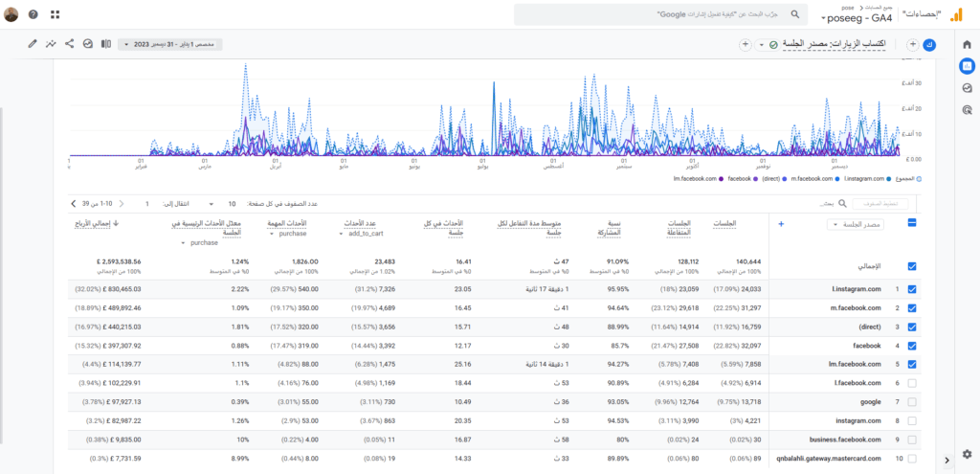Click the green check status icon beside title
This screenshot has width=980, height=474.
[x=773, y=45]
